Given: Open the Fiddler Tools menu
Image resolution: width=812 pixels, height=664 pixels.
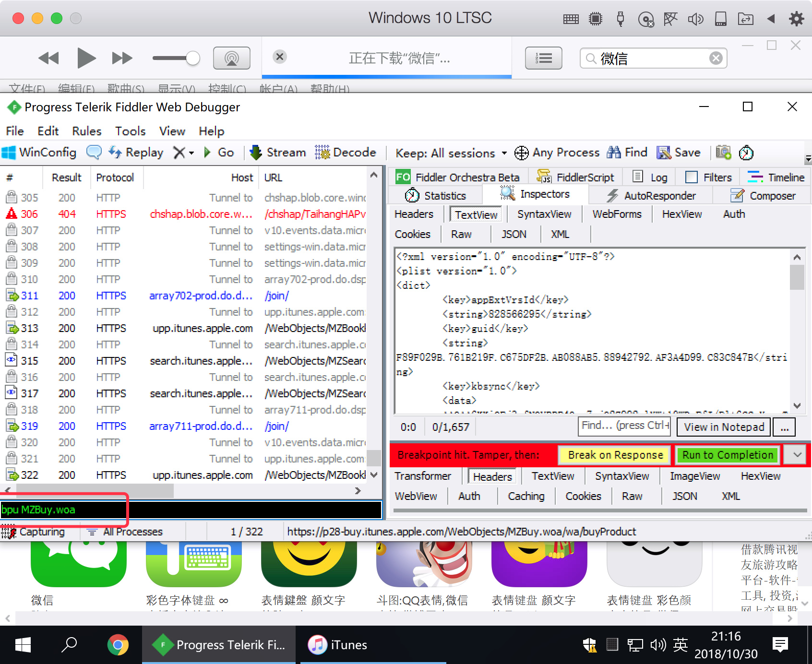Looking at the screenshot, I should (130, 131).
